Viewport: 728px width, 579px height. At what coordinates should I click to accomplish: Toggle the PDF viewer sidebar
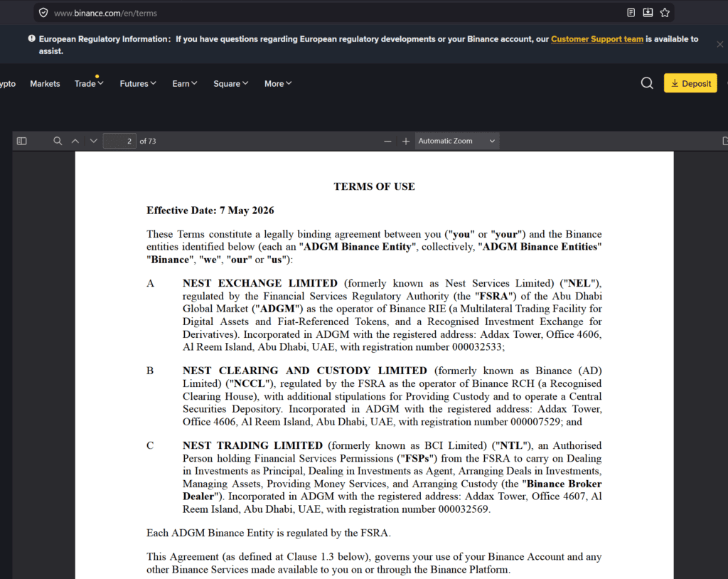coord(22,141)
